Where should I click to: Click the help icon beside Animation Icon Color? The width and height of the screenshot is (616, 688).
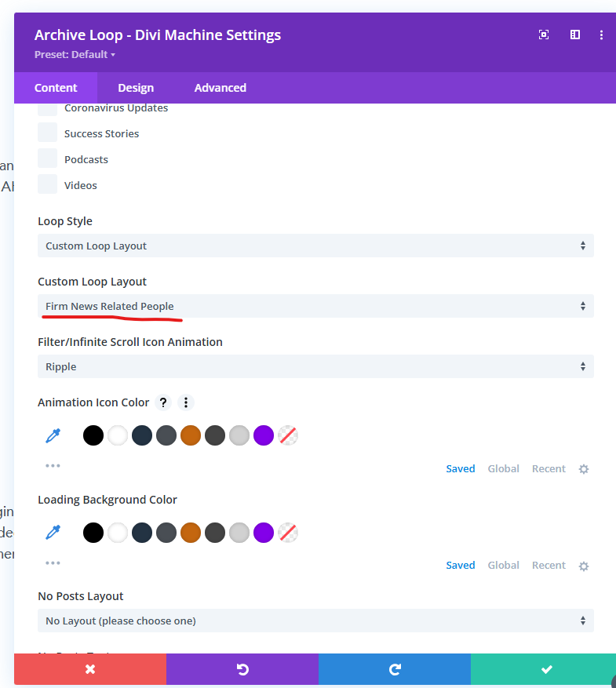click(x=163, y=402)
